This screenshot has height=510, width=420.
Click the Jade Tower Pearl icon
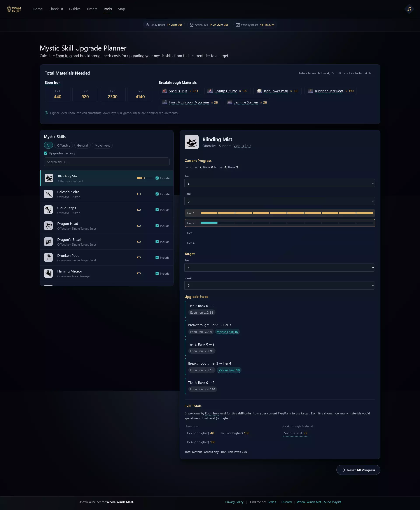[259, 91]
